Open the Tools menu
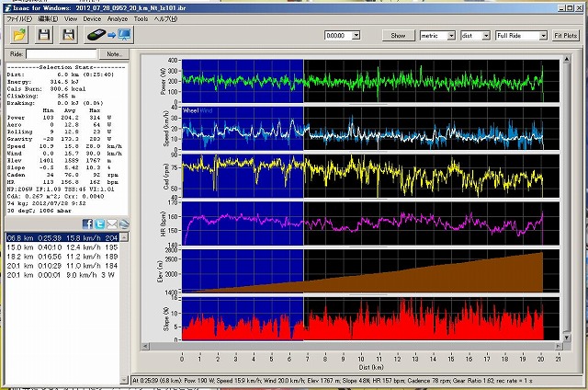This screenshot has width=588, height=390. click(x=141, y=18)
